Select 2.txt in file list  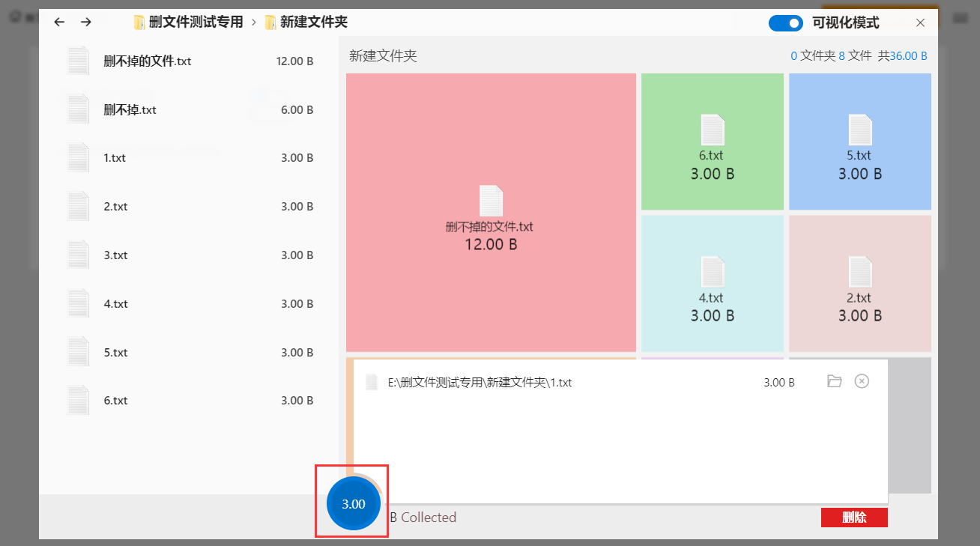coord(189,207)
